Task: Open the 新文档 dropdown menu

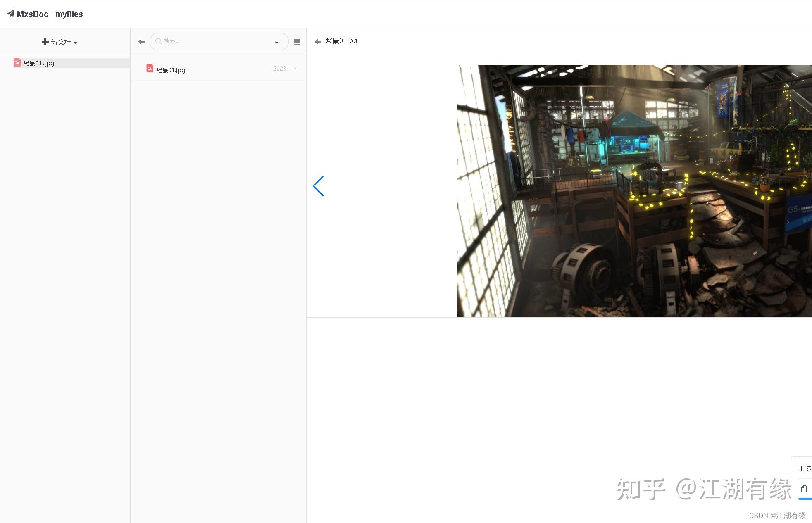Action: [x=60, y=42]
